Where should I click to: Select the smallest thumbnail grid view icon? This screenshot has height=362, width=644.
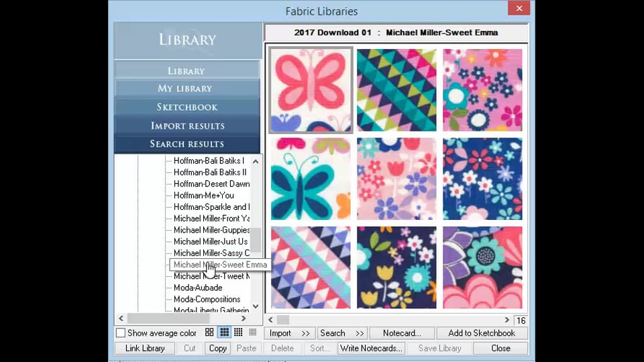pyautogui.click(x=253, y=333)
